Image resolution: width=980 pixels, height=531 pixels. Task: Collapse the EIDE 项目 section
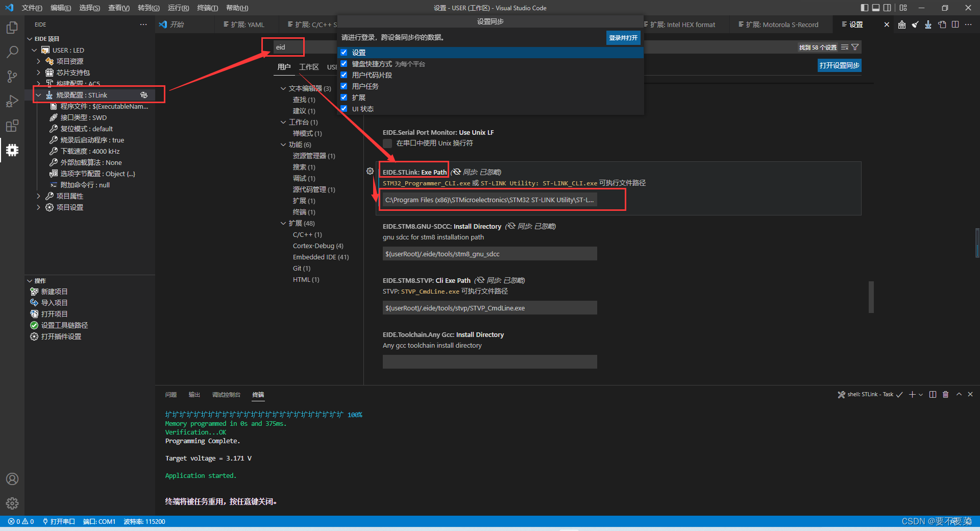[x=30, y=39]
